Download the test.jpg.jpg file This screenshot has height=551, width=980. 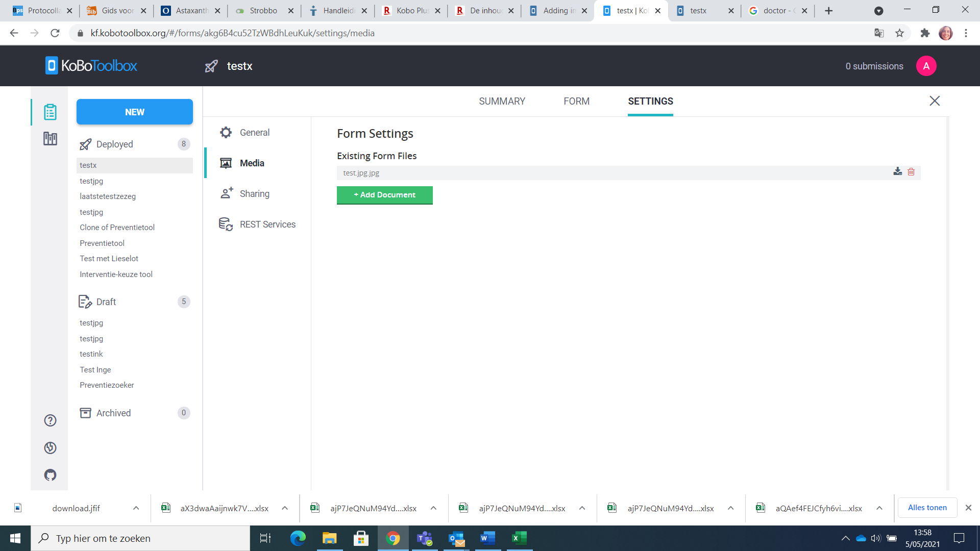tap(897, 172)
